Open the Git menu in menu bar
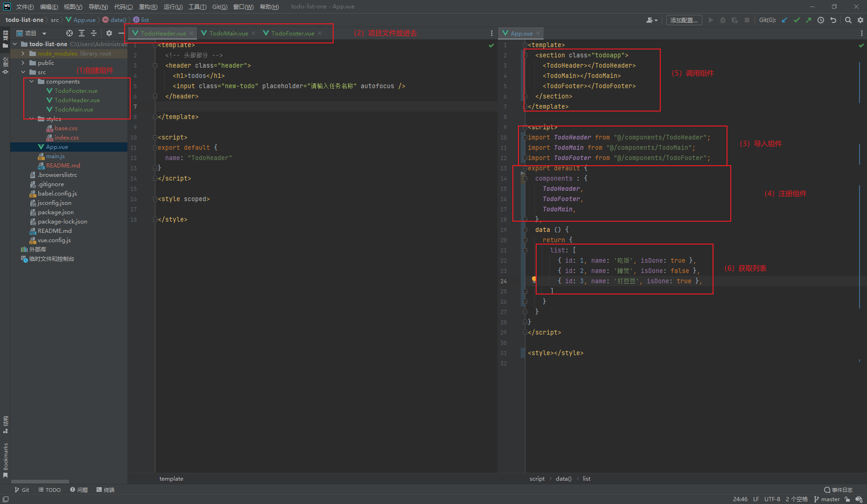The width and height of the screenshot is (867, 504). click(219, 7)
